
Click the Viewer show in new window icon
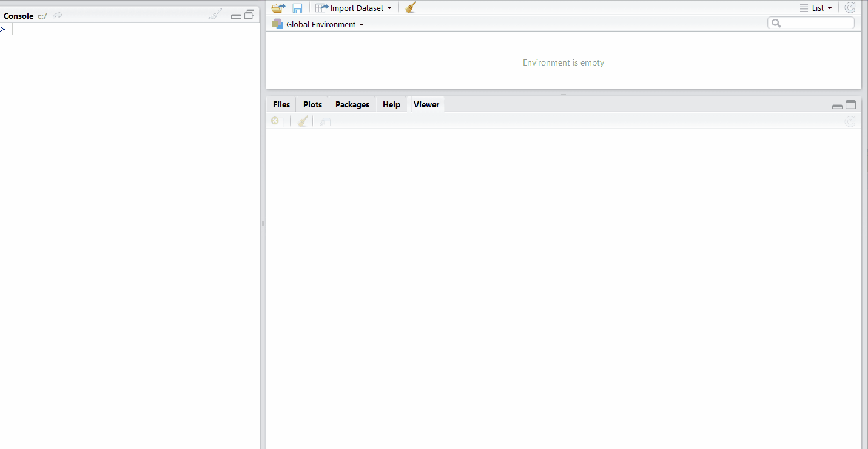[325, 122]
